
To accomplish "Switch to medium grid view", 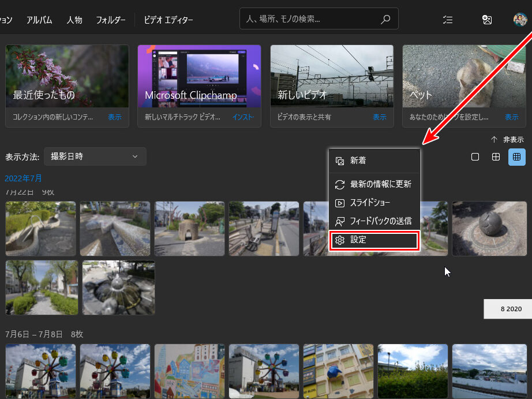I will [x=496, y=157].
